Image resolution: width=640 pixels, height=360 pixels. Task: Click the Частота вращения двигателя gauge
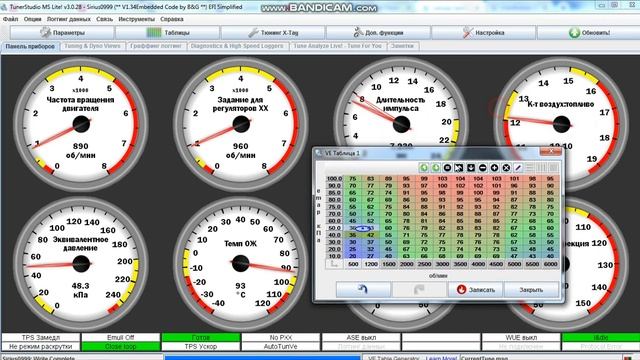(x=80, y=124)
